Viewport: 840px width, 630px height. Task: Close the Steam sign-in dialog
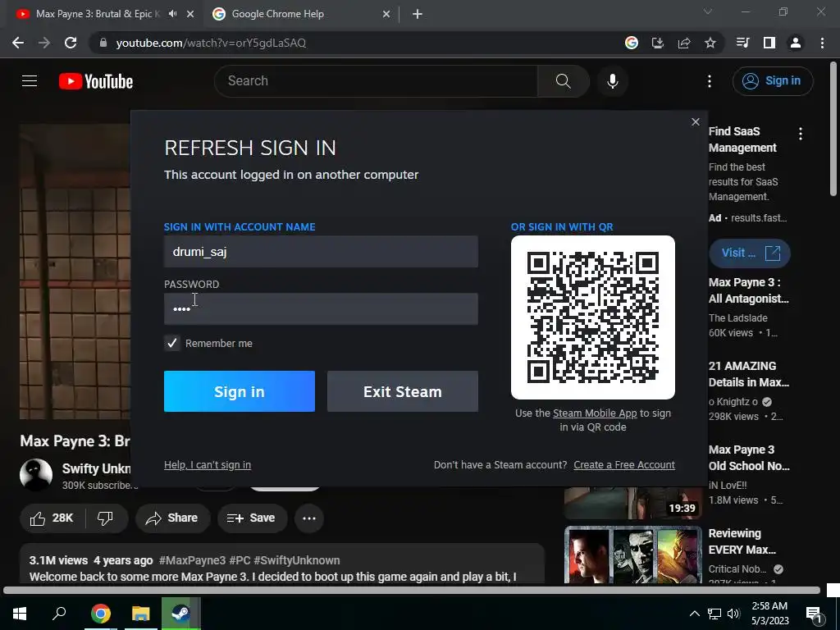[x=695, y=122]
